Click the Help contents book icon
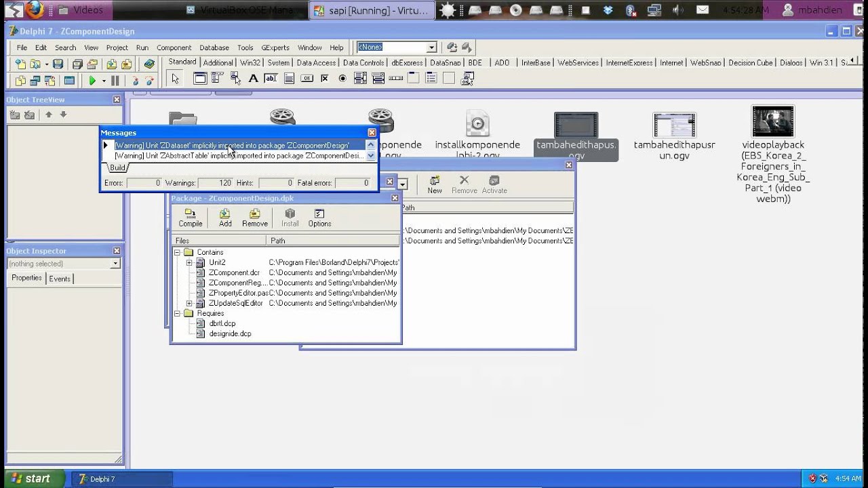 click(149, 64)
